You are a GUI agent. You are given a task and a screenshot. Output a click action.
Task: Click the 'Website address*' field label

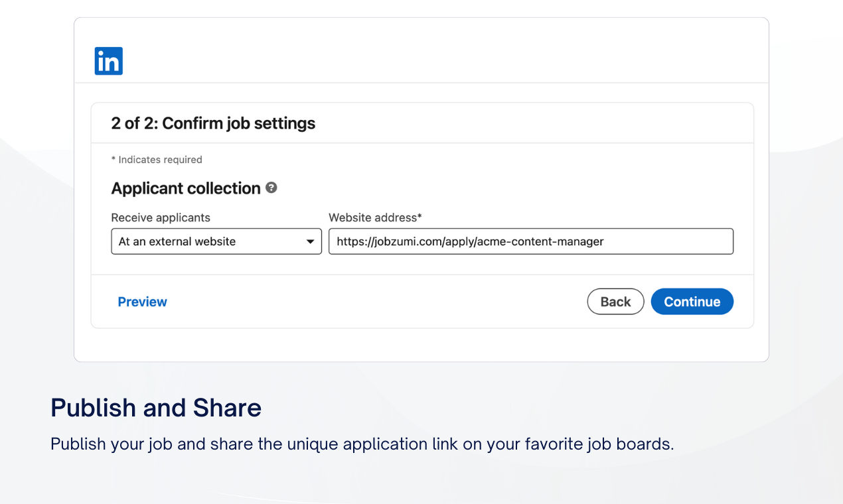(x=375, y=218)
